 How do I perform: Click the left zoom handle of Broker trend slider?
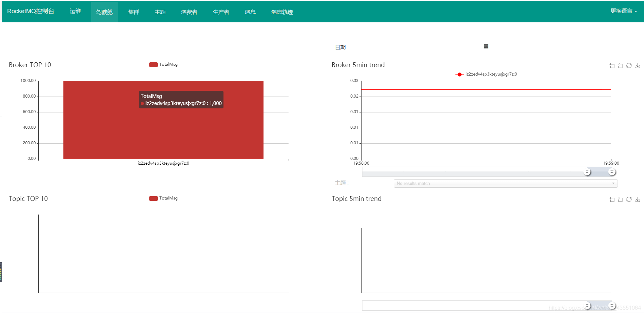[587, 172]
